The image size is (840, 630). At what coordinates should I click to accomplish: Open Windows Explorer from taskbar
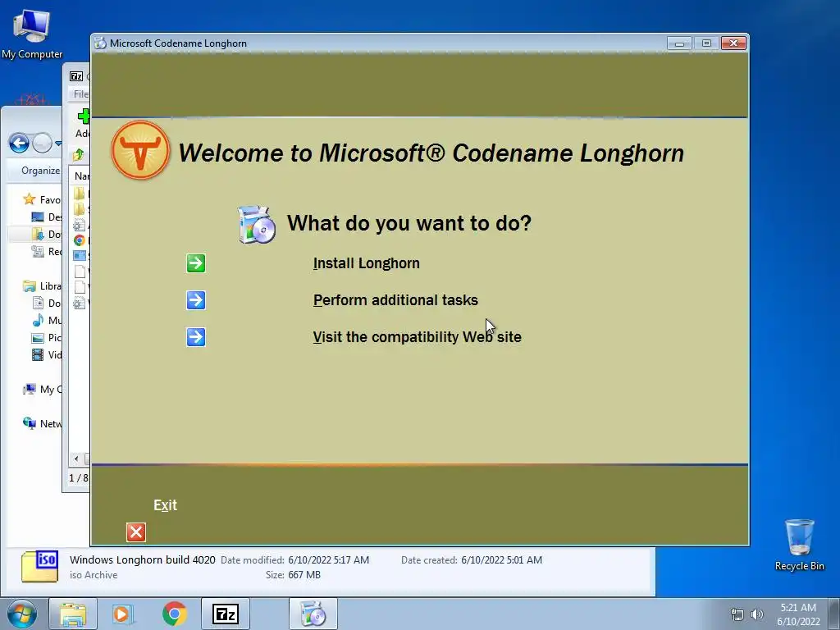(x=73, y=614)
